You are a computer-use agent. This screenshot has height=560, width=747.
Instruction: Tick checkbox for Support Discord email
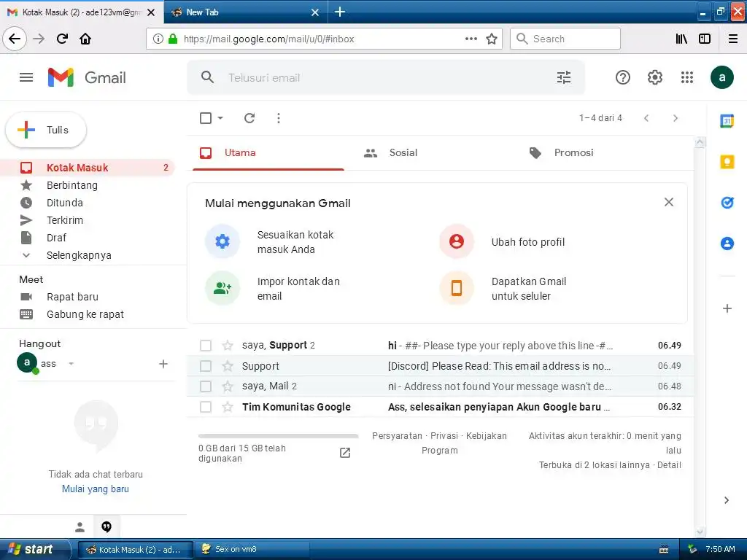pos(206,366)
